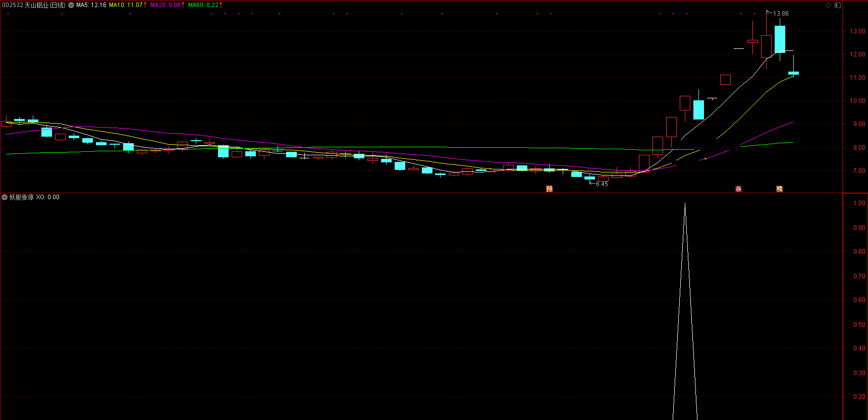Click the 12.00 price axis label
Image resolution: width=868 pixels, height=420 pixels.
click(857, 54)
